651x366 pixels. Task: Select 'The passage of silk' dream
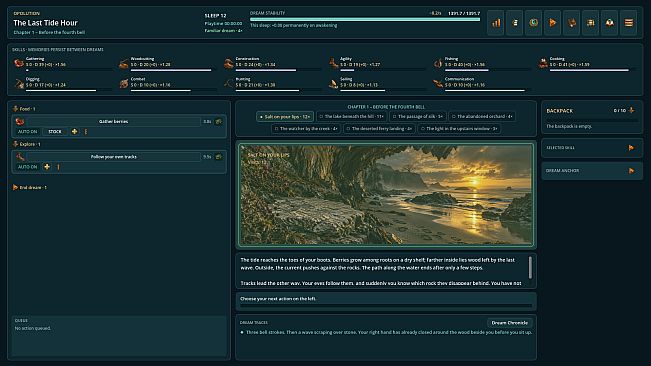(418, 117)
